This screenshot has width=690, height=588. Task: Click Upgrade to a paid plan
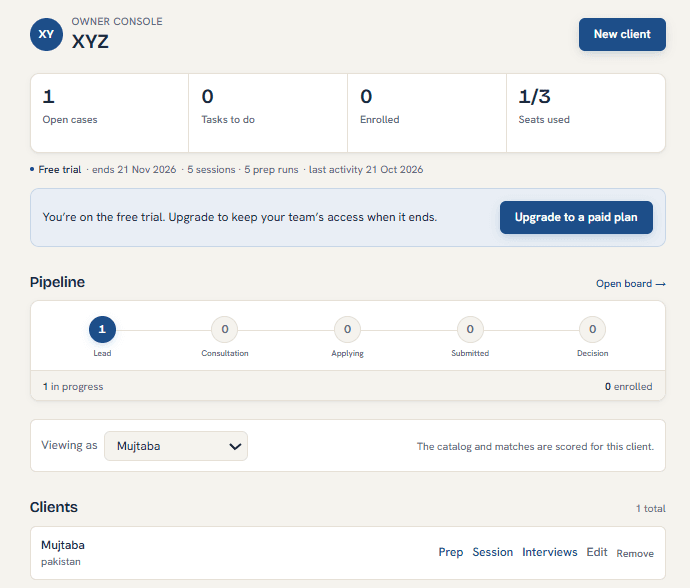point(576,217)
